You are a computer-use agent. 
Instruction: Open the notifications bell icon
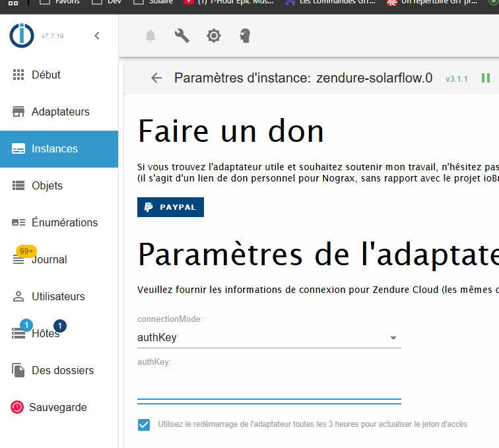click(150, 36)
